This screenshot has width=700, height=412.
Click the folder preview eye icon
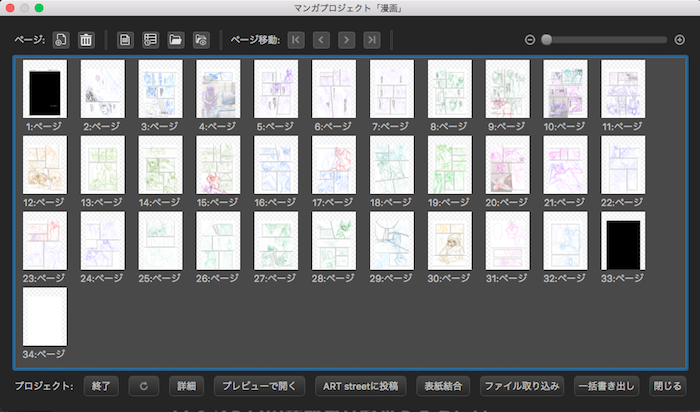(x=201, y=40)
